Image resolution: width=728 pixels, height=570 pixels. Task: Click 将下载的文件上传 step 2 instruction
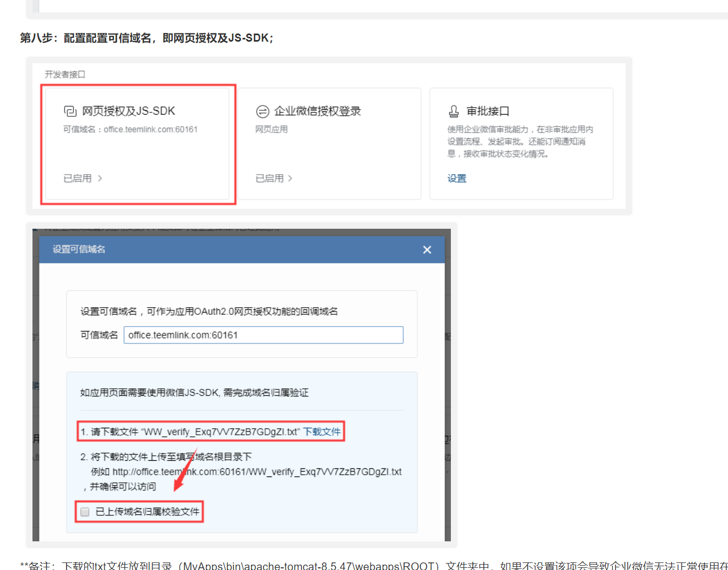click(x=166, y=457)
